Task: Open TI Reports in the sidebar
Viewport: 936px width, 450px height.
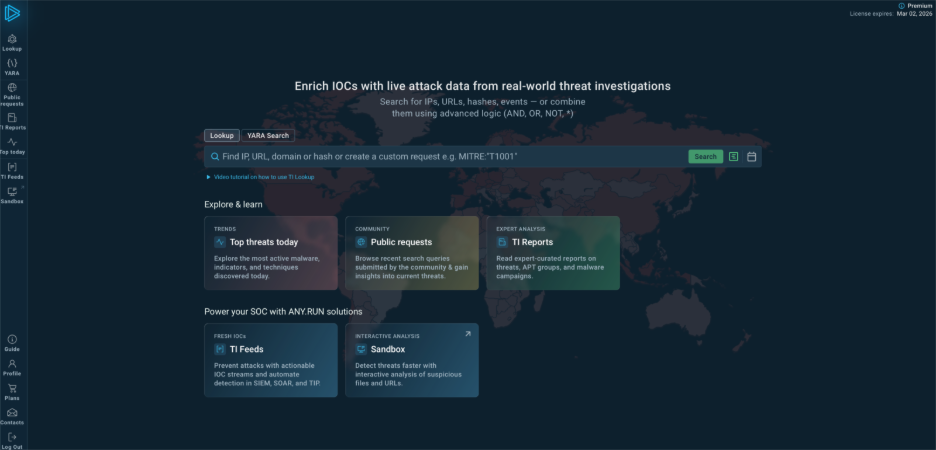Action: point(12,121)
